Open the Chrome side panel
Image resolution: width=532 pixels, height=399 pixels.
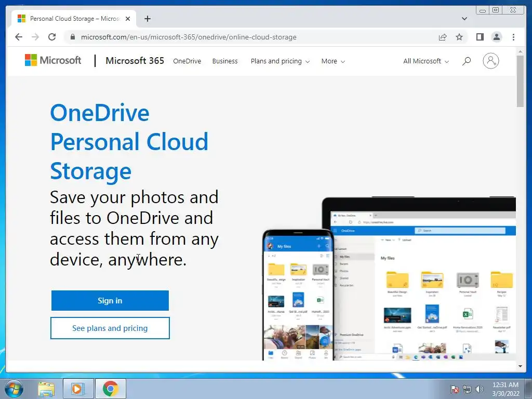coord(480,37)
